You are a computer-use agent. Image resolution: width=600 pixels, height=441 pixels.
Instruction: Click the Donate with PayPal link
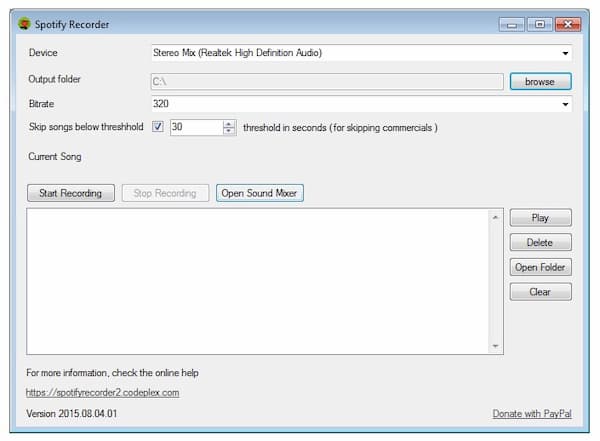pos(532,414)
